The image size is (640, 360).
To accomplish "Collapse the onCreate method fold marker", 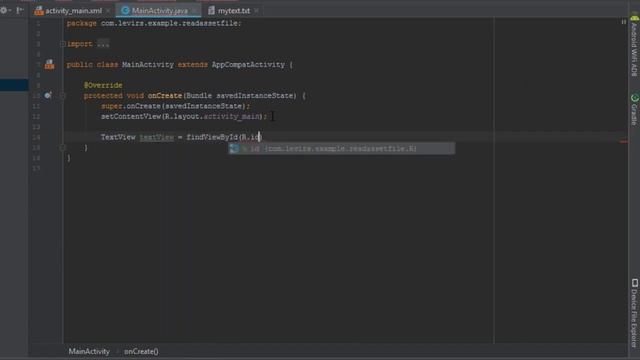I will pos(62,96).
